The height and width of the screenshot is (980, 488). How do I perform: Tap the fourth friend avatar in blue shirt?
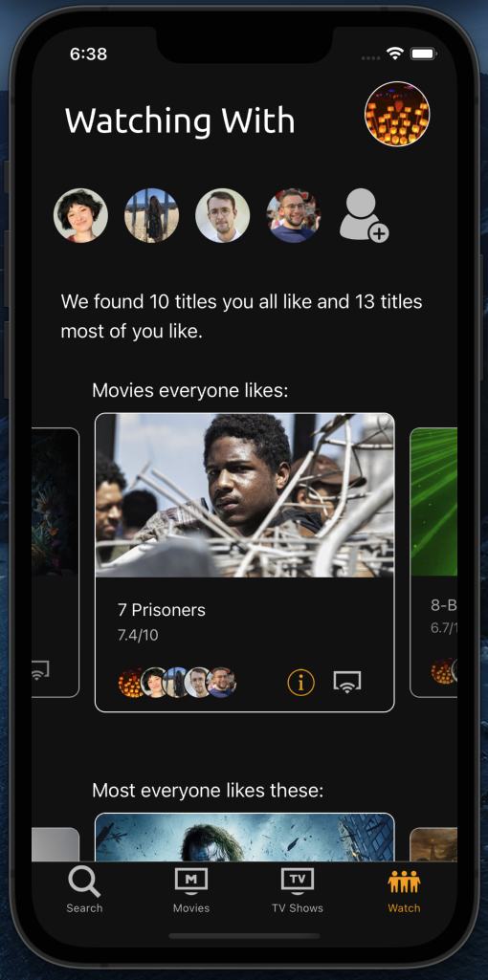click(x=294, y=216)
